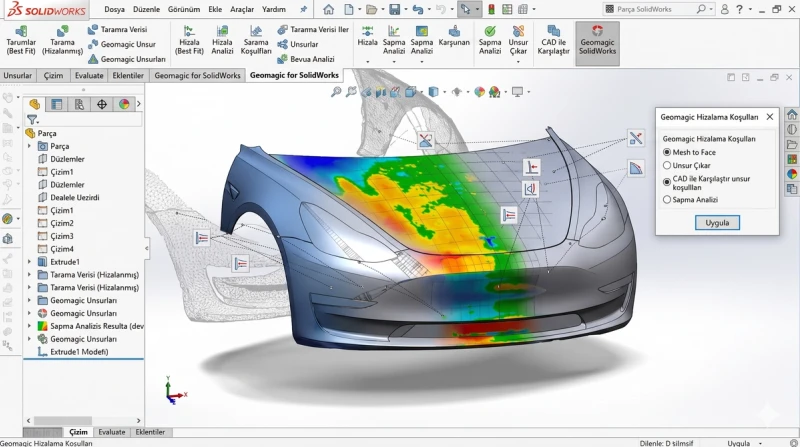
Task: Click the blue Undo arrow icon
Action: [418, 9]
